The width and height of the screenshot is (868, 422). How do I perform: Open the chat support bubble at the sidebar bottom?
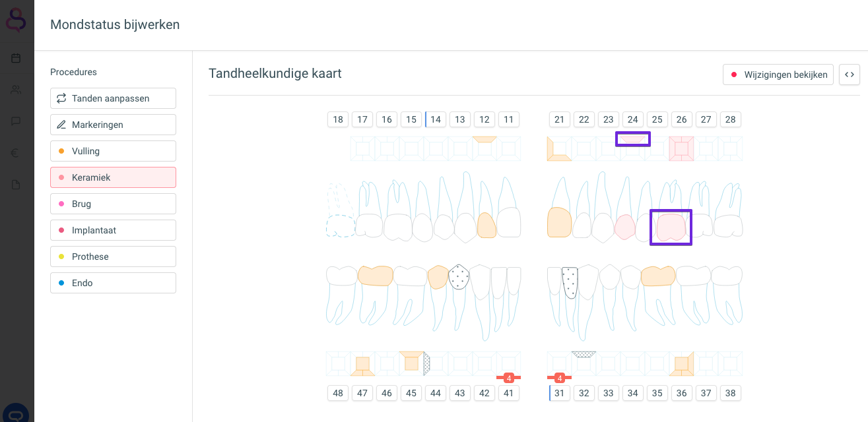pos(16,413)
